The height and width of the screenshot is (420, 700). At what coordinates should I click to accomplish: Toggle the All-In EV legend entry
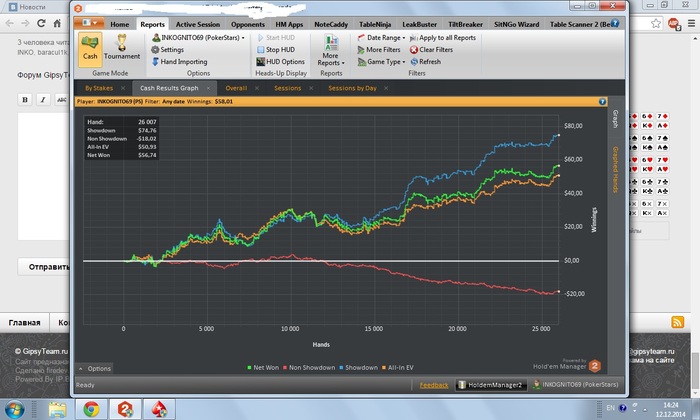[x=397, y=368]
